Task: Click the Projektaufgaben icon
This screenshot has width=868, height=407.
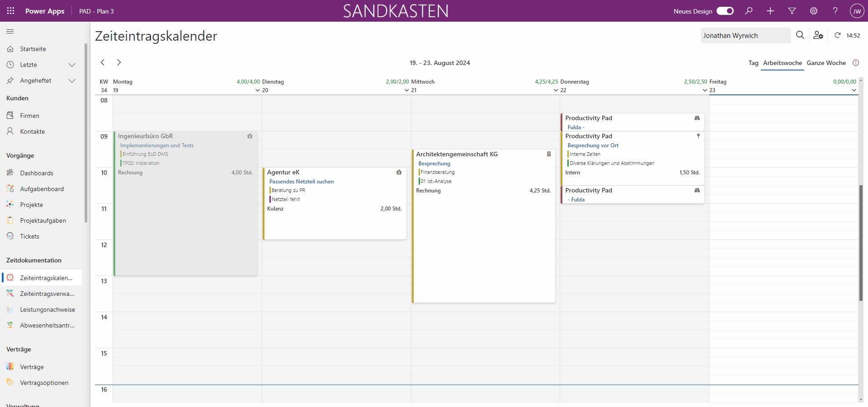Action: [10, 220]
